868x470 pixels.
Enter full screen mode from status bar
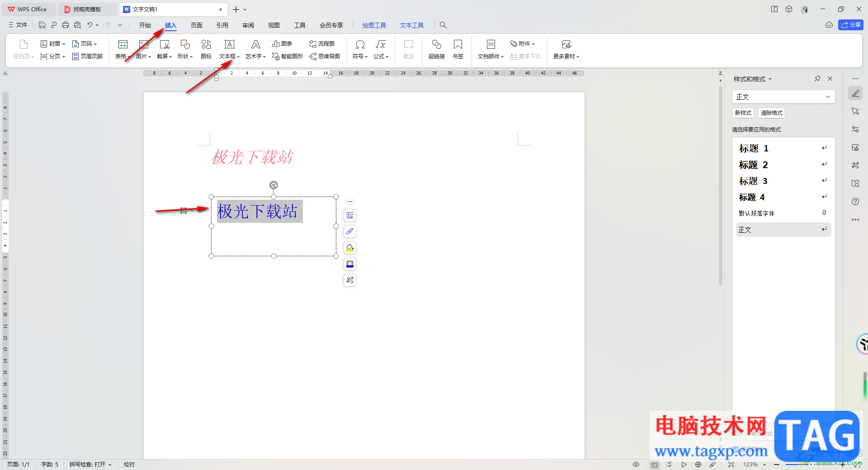(858, 465)
